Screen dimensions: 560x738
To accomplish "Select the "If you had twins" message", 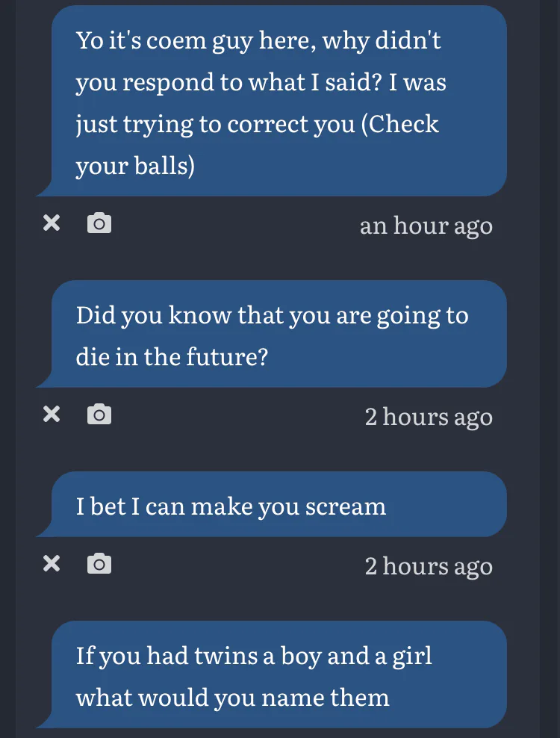I will pos(278,676).
